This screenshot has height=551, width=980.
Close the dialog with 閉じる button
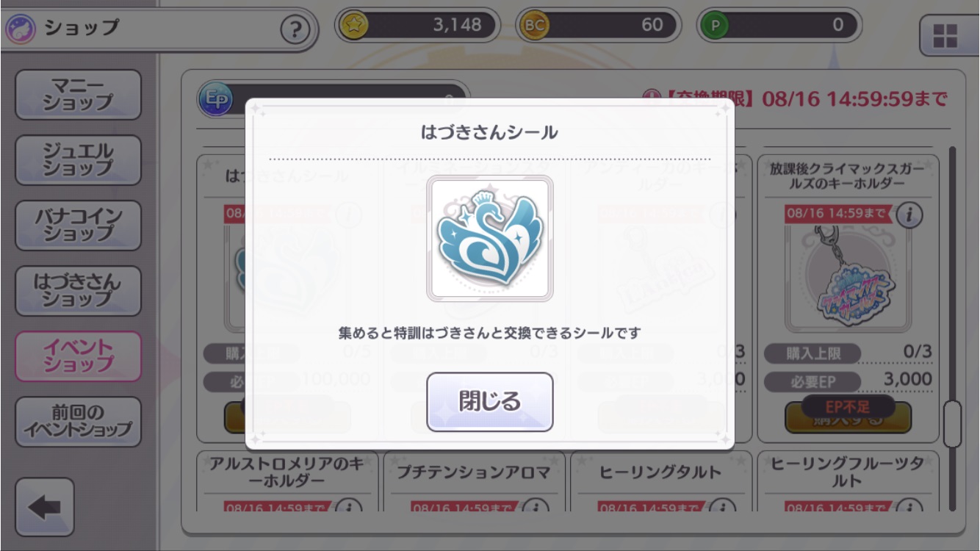coord(490,402)
